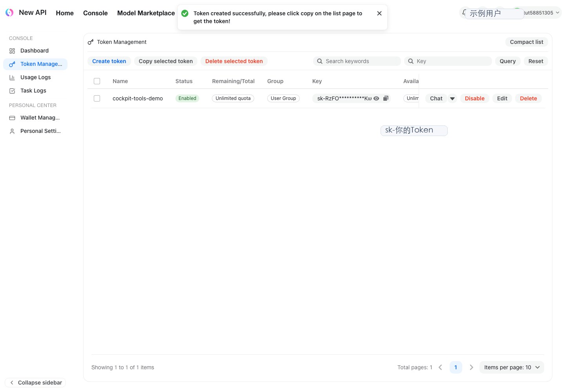Disable the cockpit-tools-demo token
Screen dimensions: 565x392
click(475, 98)
